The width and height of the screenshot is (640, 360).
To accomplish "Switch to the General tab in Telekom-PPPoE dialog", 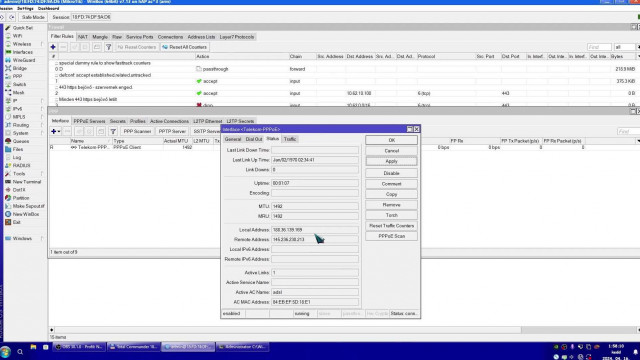I will click(233, 139).
